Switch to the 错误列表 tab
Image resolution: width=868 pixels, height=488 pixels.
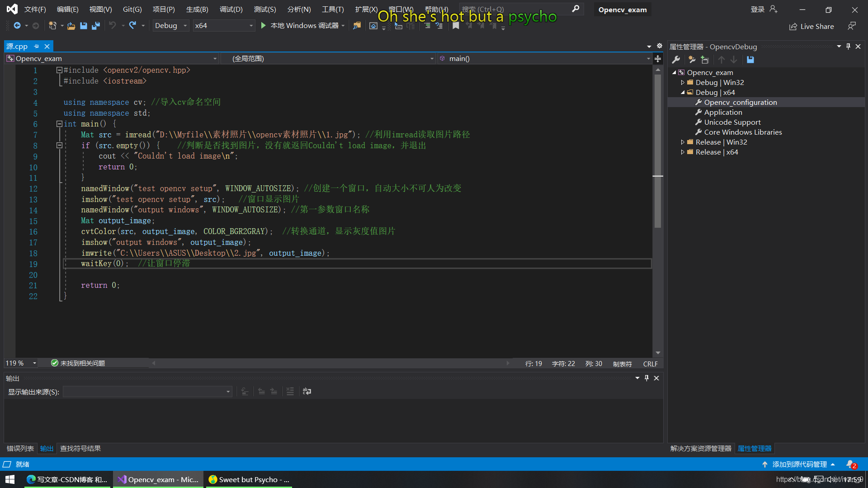pos(20,448)
